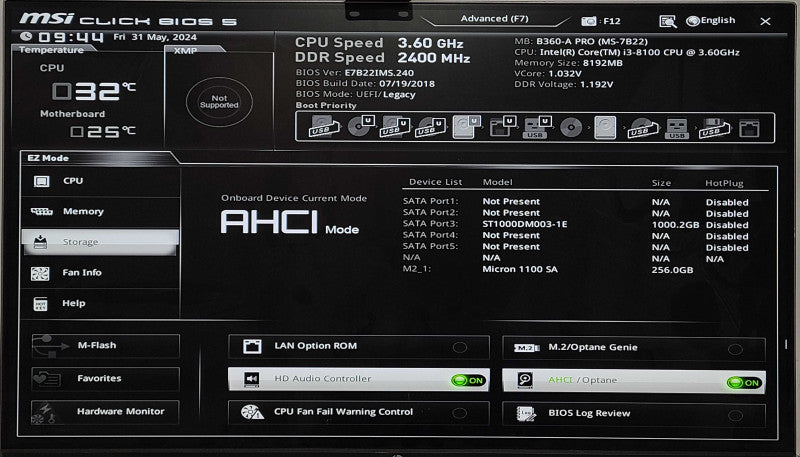
Task: Open the Memory section
Action: click(x=101, y=212)
